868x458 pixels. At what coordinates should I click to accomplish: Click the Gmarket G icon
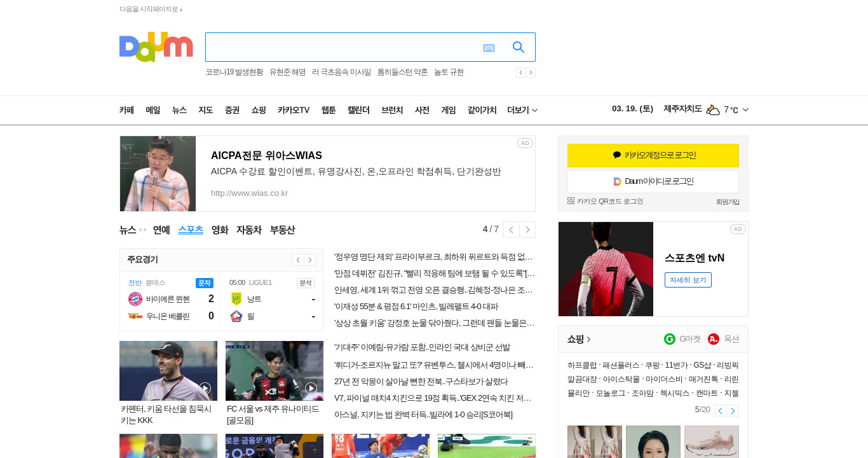click(x=670, y=339)
